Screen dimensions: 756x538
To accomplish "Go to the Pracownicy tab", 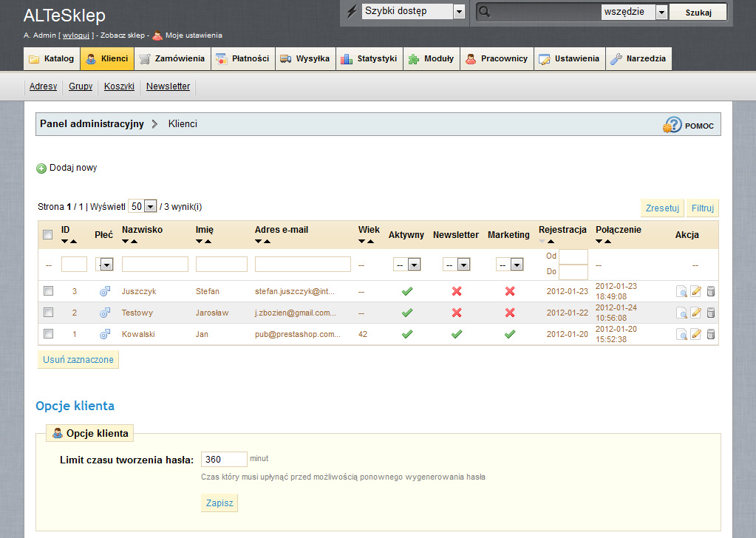I will pyautogui.click(x=497, y=59).
